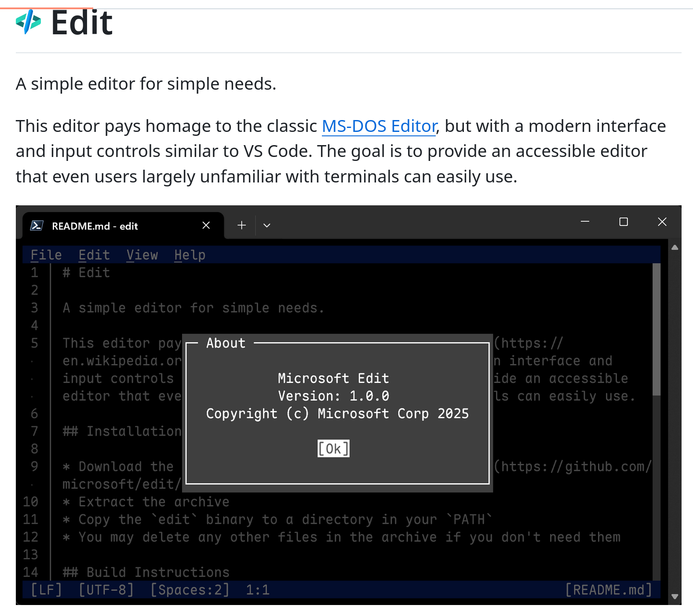Minimize the terminal window
Viewport: 693px width, 616px height.
click(x=585, y=222)
